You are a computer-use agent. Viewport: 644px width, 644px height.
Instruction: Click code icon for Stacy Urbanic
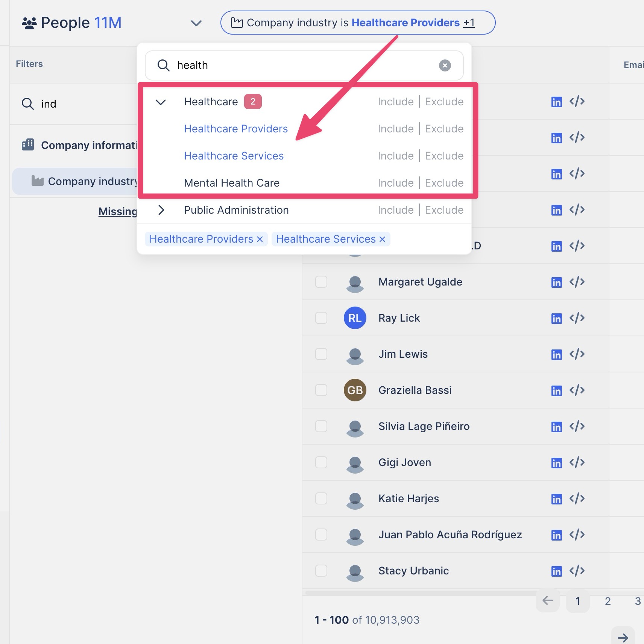tap(577, 571)
